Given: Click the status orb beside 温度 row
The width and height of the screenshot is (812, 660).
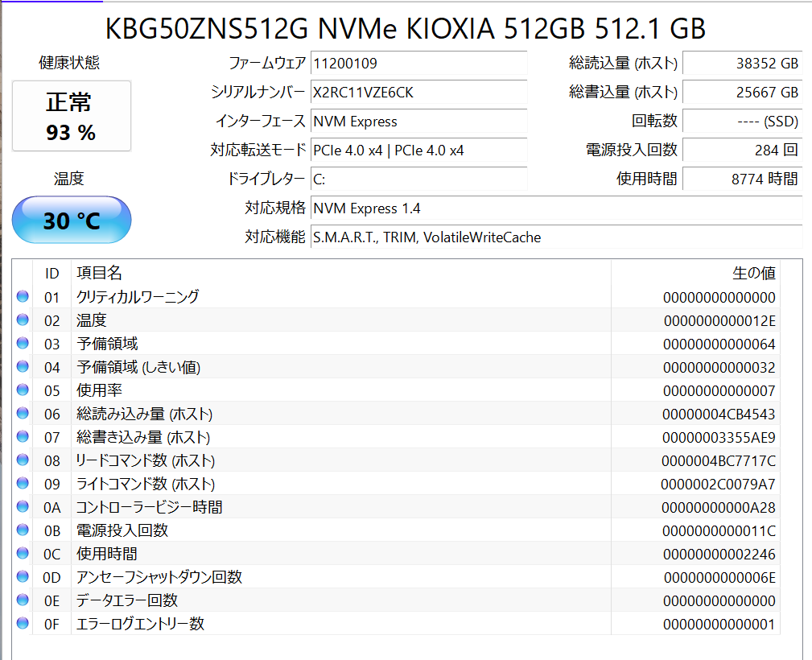Looking at the screenshot, I should point(23,320).
